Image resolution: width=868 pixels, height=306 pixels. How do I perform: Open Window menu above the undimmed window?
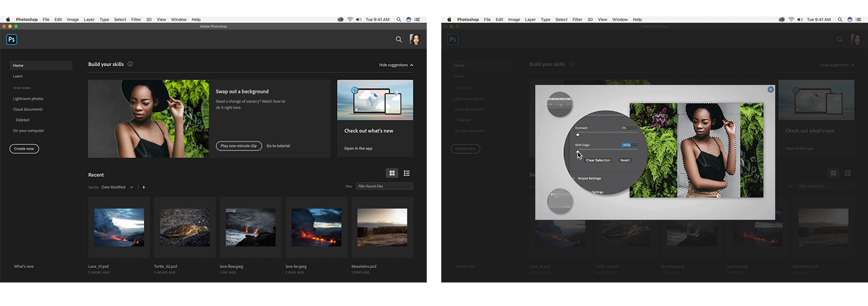click(x=179, y=19)
